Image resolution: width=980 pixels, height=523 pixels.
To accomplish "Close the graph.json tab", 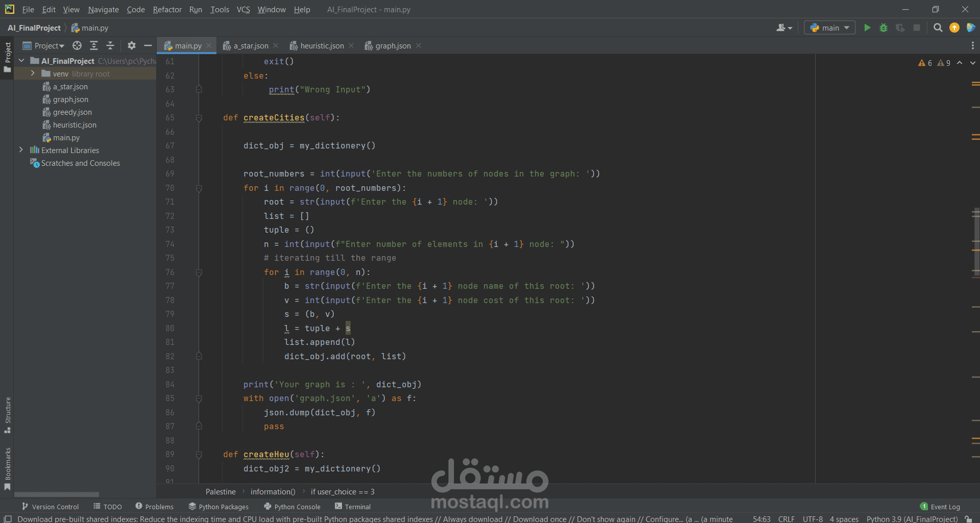I will point(419,45).
